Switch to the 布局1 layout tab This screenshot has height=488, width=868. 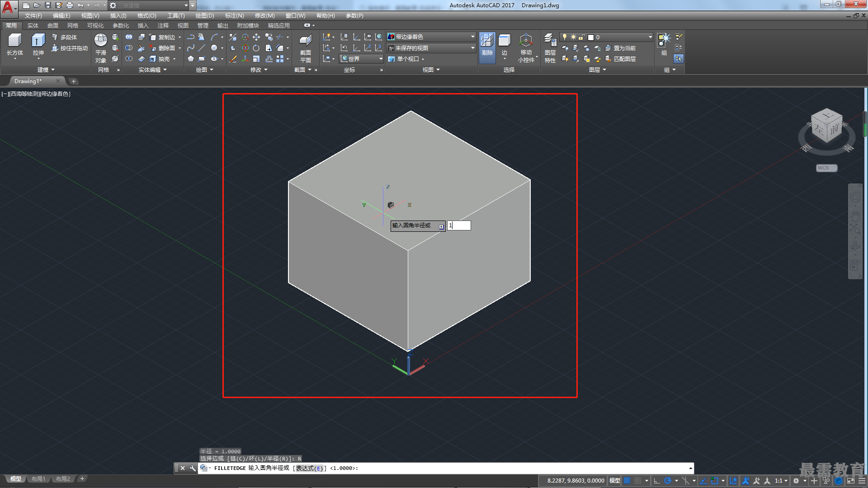tap(38, 479)
